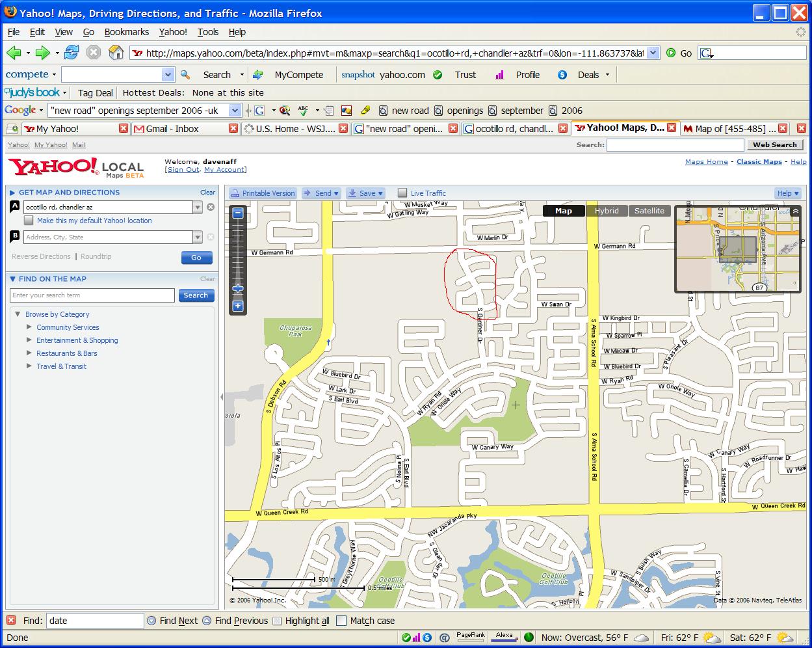Click the Web Search button
Screen dimensions: 812x648
tap(775, 145)
